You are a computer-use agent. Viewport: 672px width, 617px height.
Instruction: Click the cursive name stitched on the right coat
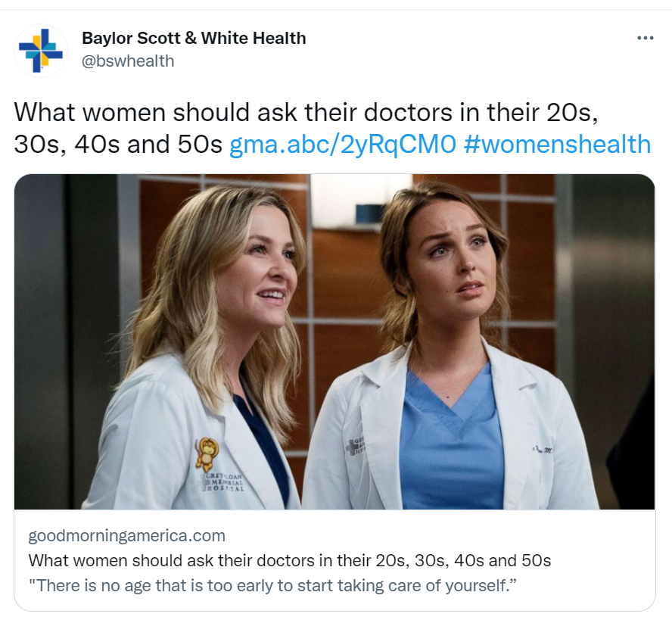point(543,449)
